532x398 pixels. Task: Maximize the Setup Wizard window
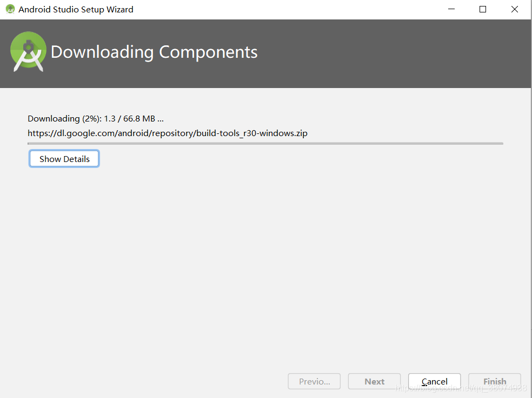(483, 9)
